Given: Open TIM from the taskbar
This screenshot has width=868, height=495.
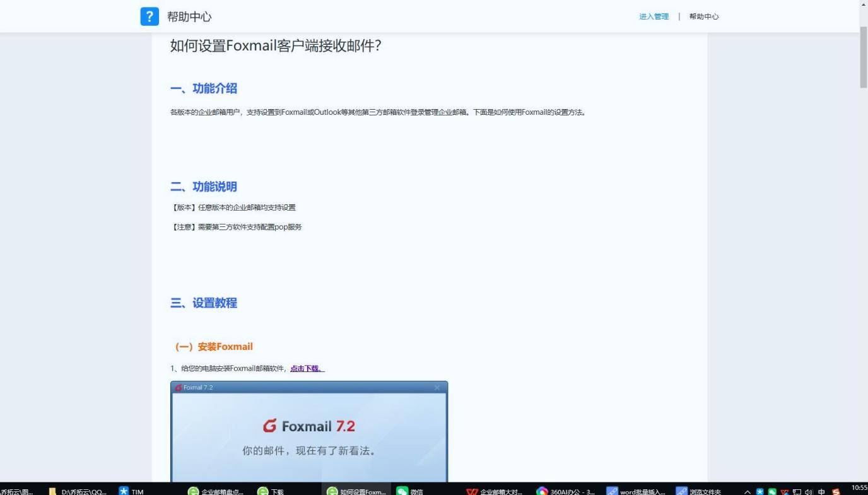Looking at the screenshot, I should click(x=131, y=491).
